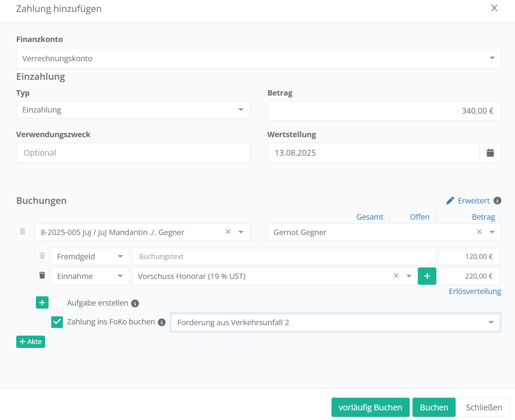Delete the Einnahme booking row via trash icon
Viewport: 515px width, 420px height.
click(x=42, y=276)
